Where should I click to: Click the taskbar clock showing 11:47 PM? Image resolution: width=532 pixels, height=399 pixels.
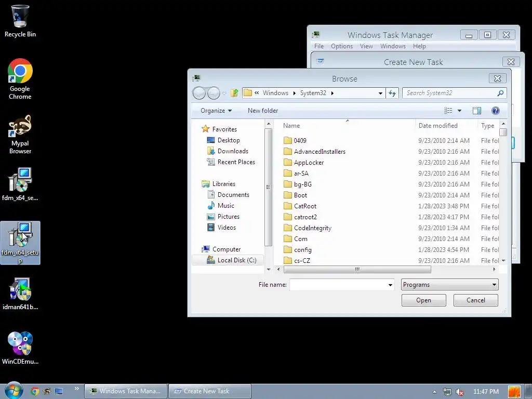point(486,392)
